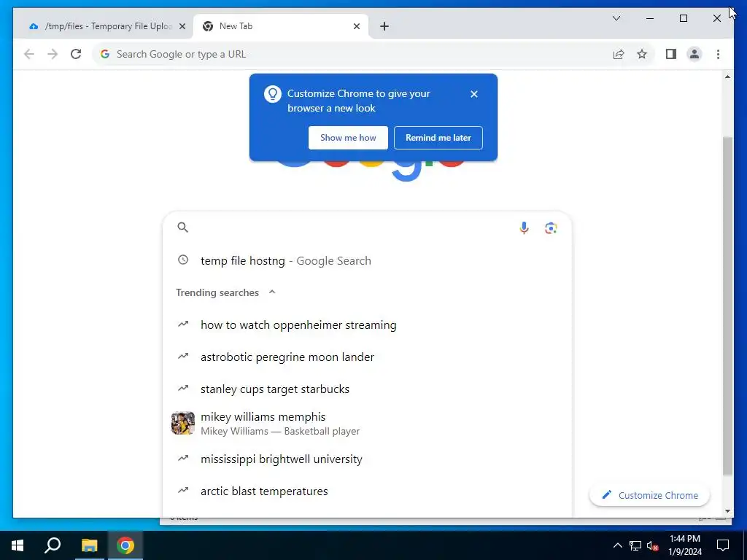Collapse the Trending searches section
Viewport: 747px width, 560px height.
pos(272,292)
